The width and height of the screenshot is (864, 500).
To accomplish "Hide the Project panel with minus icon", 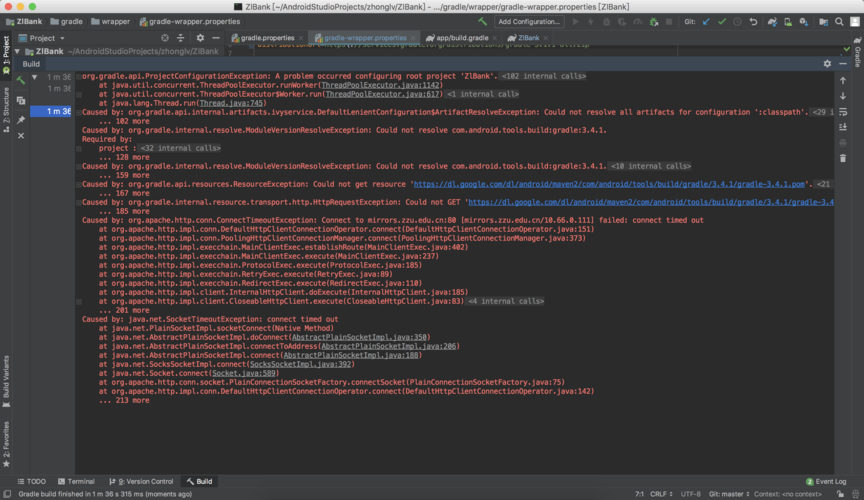I will tap(215, 38).
